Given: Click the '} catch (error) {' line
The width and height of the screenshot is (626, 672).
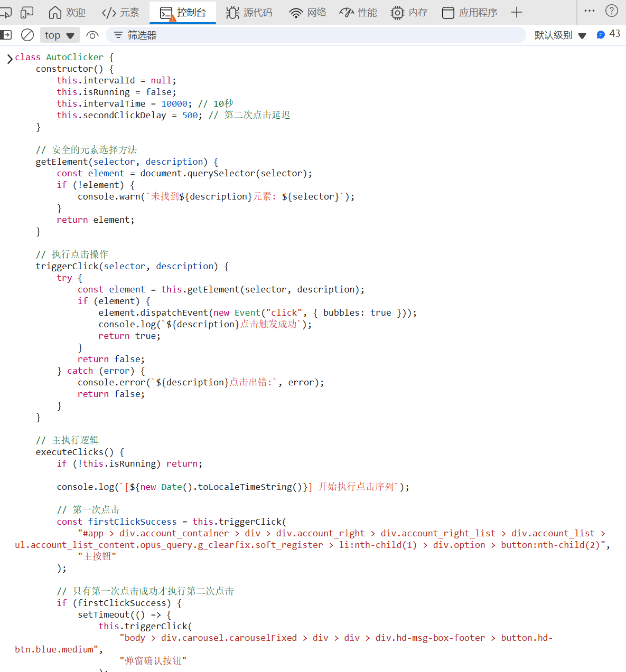Looking at the screenshot, I should [x=101, y=371].
